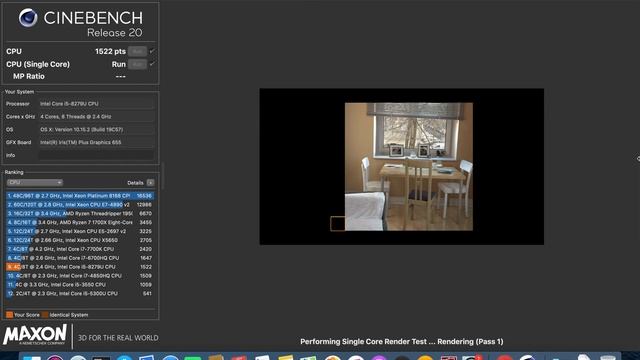Select ranking row 4 AMD Ryzen 7 1700X
This screenshot has width=640, height=360.
(x=80, y=222)
